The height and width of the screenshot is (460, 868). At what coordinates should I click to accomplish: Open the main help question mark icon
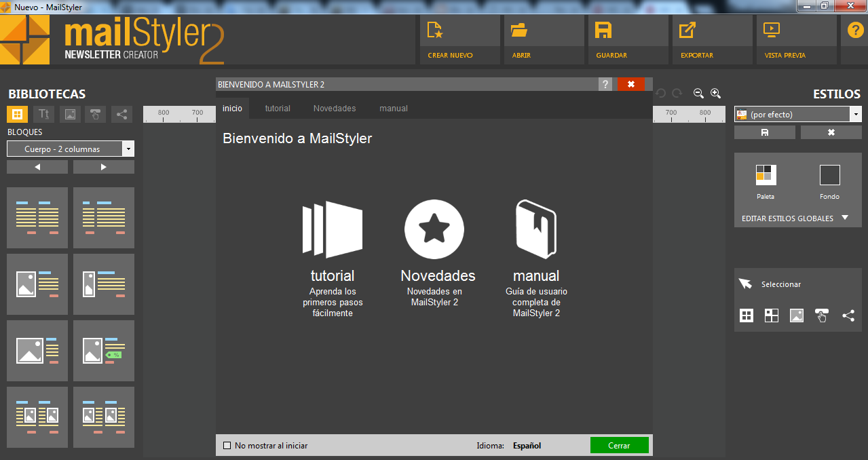tap(855, 31)
